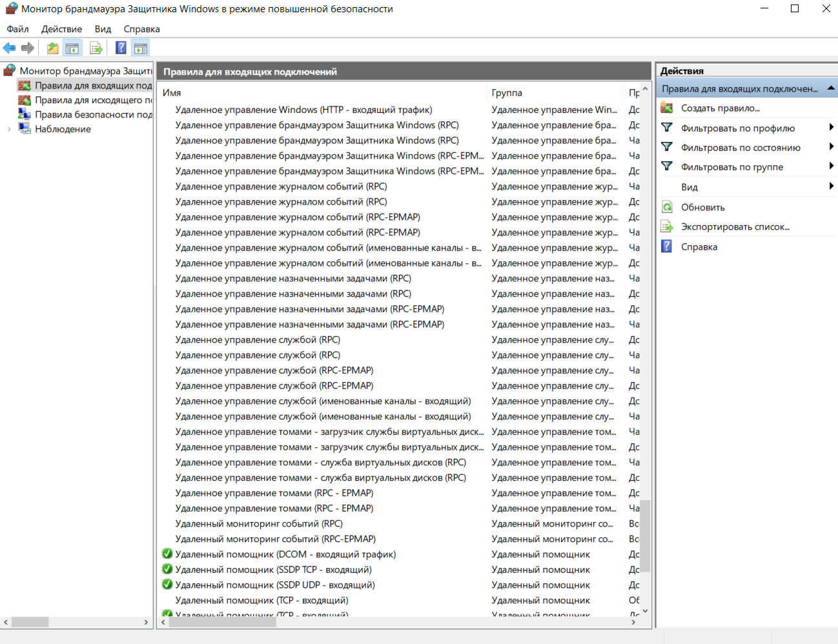Image resolution: width=838 pixels, height=644 pixels.
Task: Click the Up one level folder icon
Action: (x=52, y=48)
